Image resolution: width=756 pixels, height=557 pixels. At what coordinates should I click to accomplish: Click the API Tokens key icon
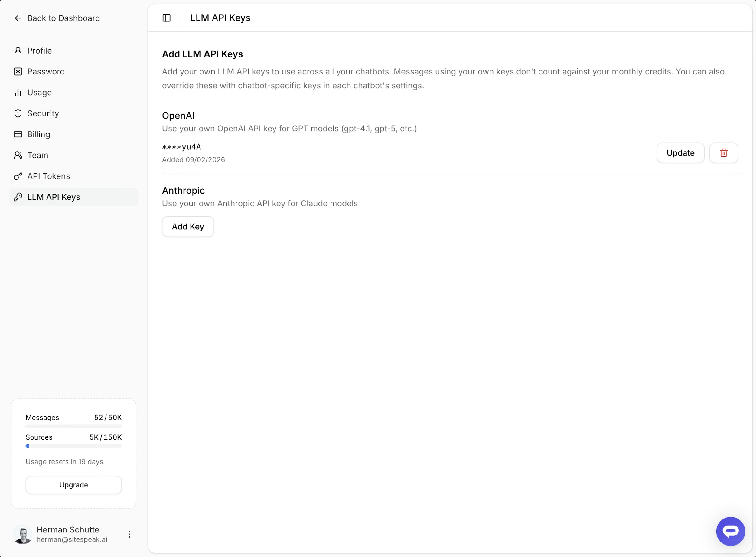(x=18, y=176)
